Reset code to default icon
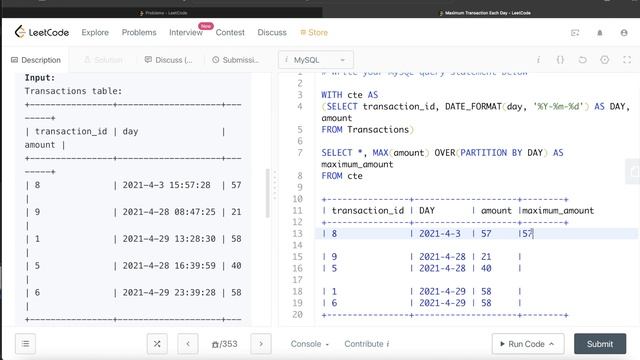640x360 pixels. (x=582, y=60)
